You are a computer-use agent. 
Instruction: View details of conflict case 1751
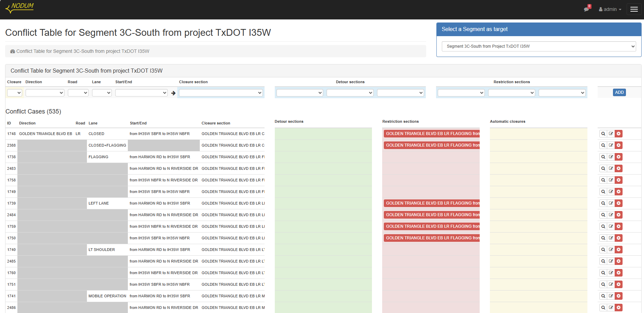603,284
